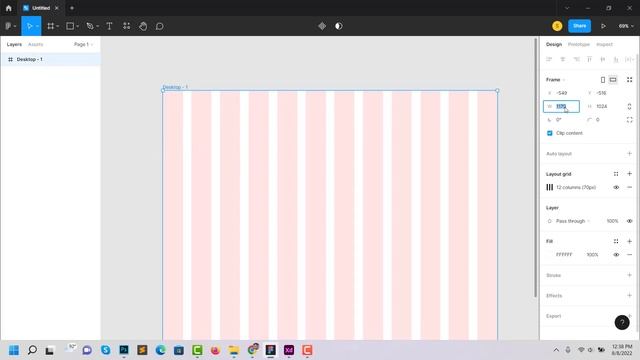Click the Create component icon
The width and height of the screenshot is (640, 360).
click(322, 26)
